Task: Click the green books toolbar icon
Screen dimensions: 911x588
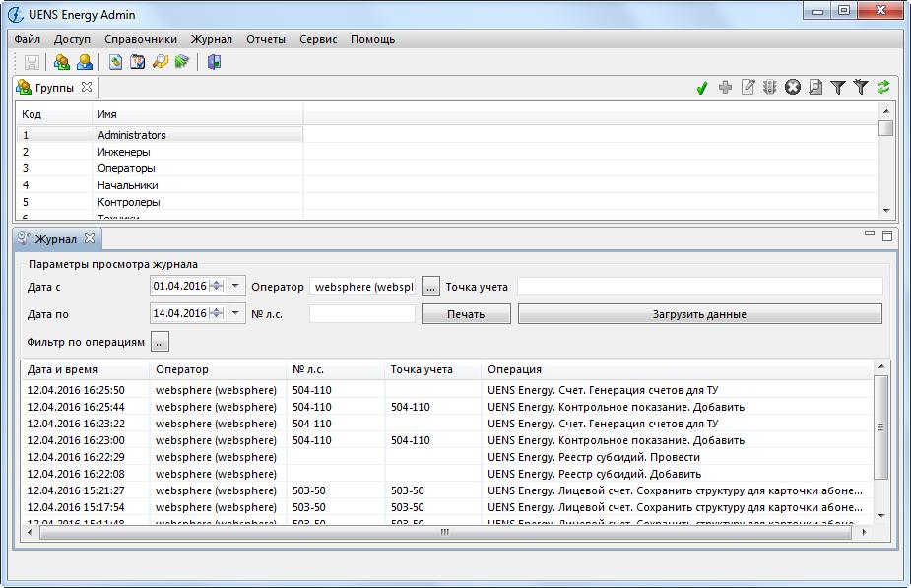Action: pyautogui.click(x=182, y=61)
